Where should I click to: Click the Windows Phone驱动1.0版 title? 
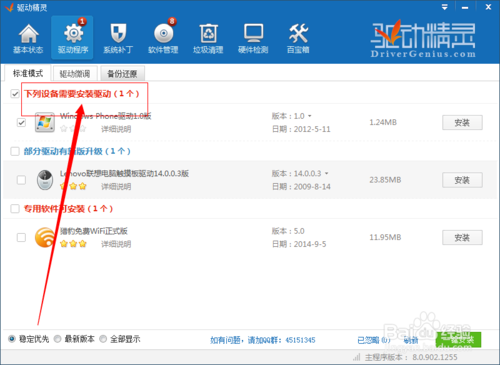pyautogui.click(x=106, y=116)
